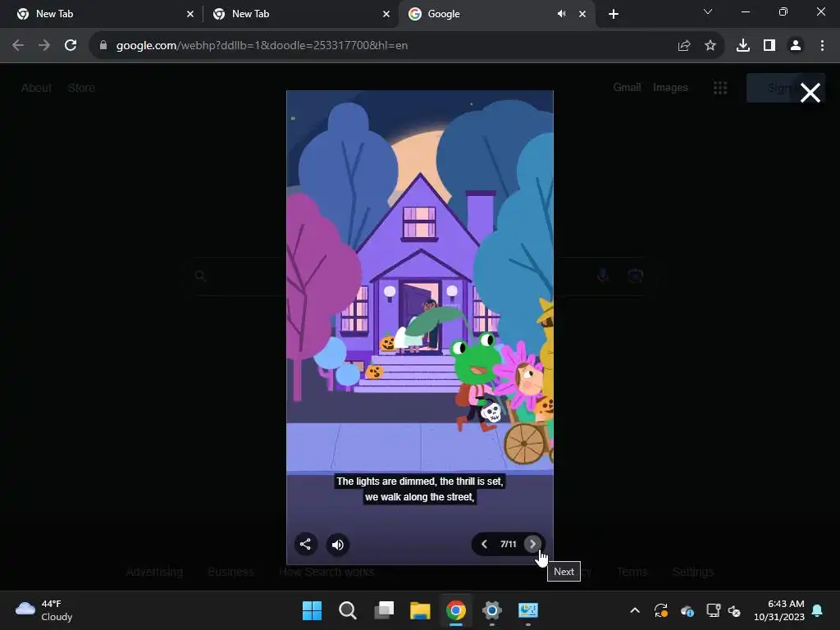
Task: Open the Store link
Action: (81, 88)
